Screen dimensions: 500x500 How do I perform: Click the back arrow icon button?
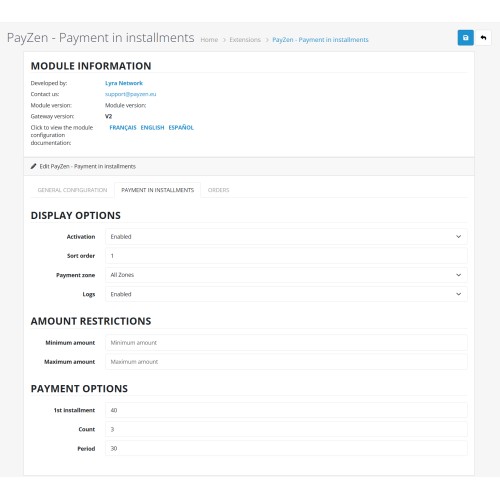tap(483, 38)
